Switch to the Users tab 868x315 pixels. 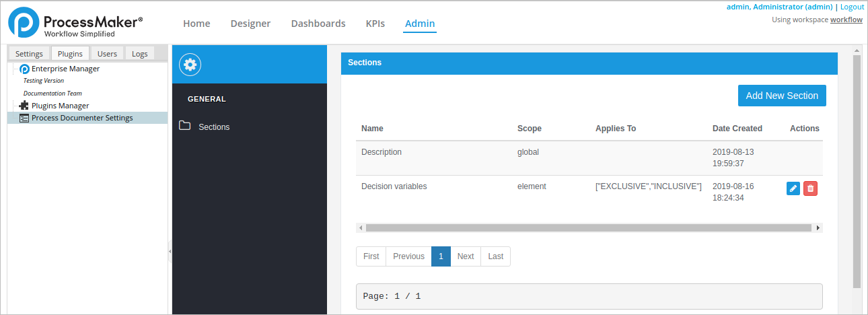pos(107,54)
